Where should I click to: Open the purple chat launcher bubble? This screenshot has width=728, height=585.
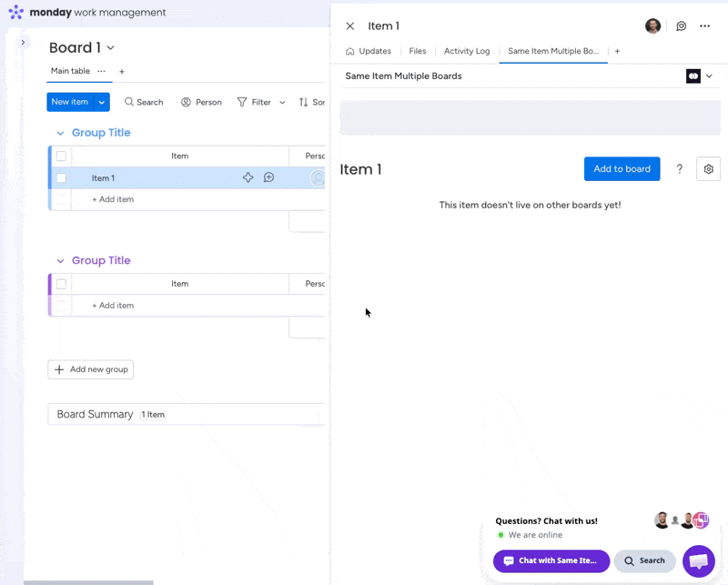(698, 560)
